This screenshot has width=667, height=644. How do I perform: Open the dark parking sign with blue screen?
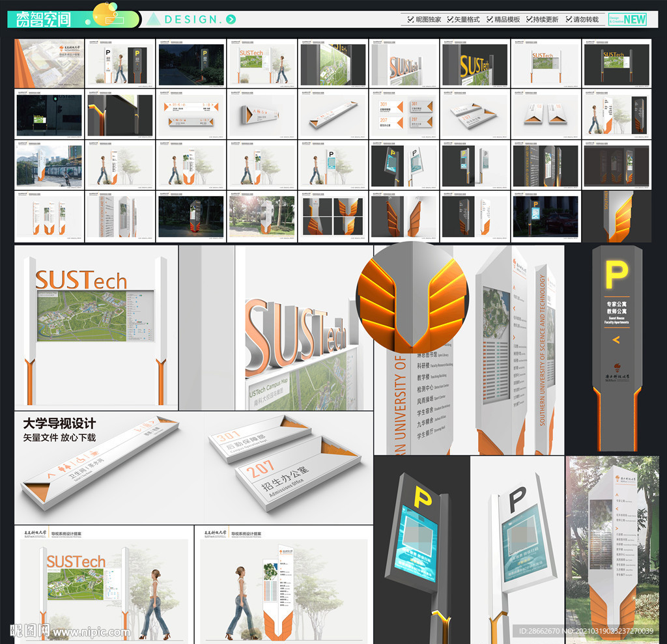click(422, 550)
